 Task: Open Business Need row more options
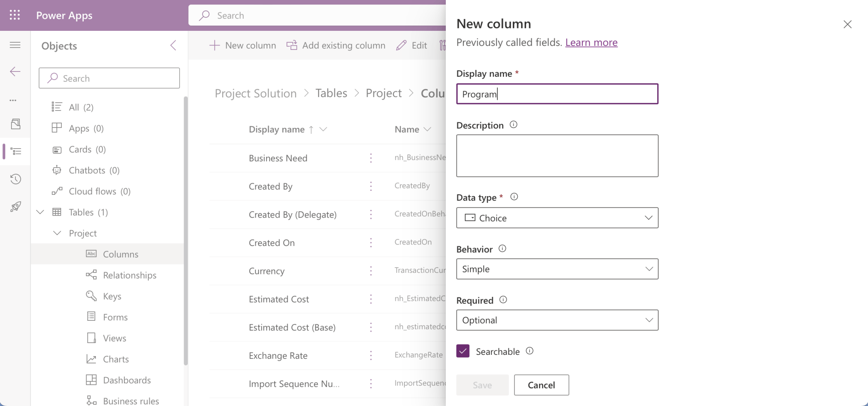(x=371, y=158)
